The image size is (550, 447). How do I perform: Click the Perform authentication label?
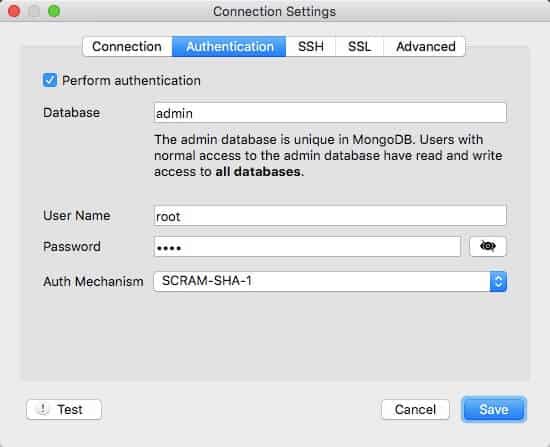point(131,81)
